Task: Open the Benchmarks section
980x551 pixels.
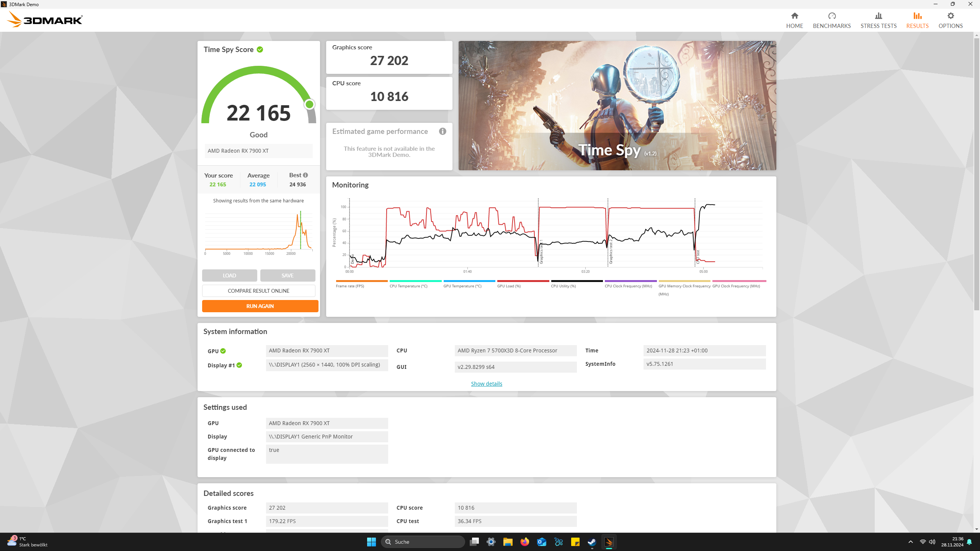Action: (x=831, y=20)
